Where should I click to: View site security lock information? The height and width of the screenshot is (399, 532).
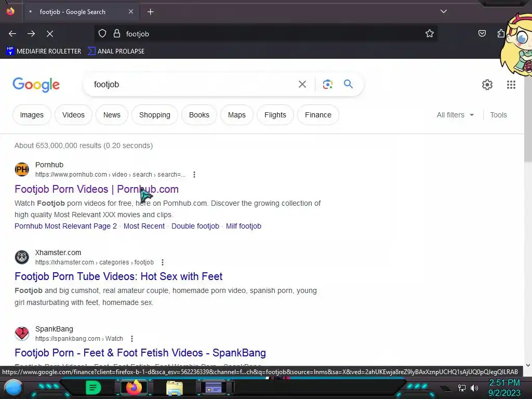[117, 34]
